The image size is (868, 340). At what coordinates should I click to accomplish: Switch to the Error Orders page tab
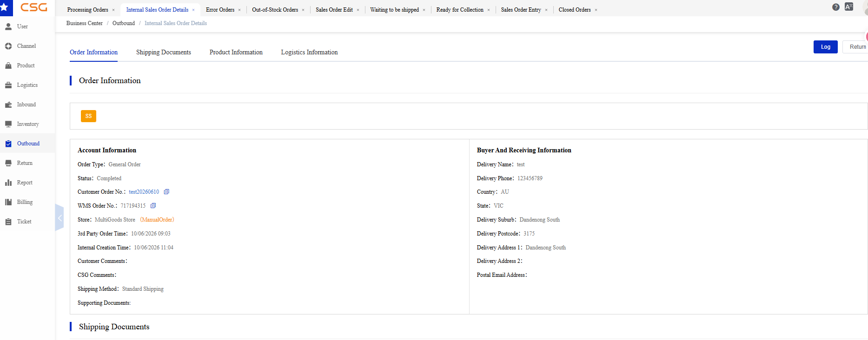(220, 10)
